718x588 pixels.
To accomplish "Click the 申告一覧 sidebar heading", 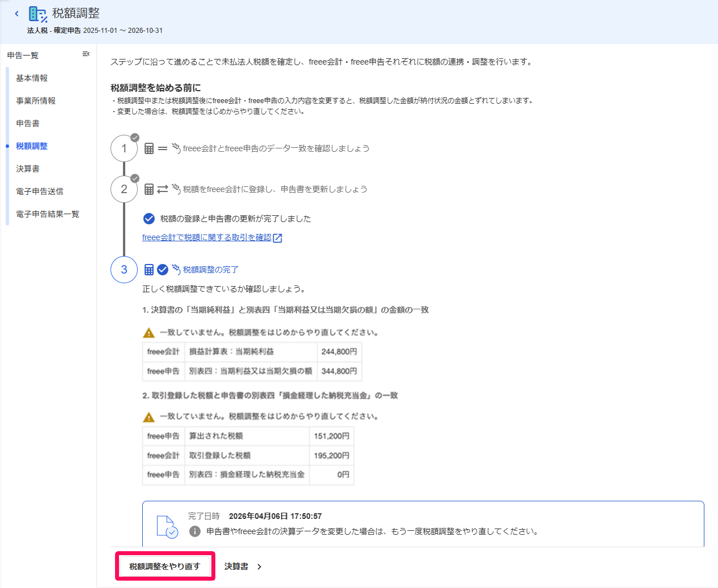I will coord(23,55).
